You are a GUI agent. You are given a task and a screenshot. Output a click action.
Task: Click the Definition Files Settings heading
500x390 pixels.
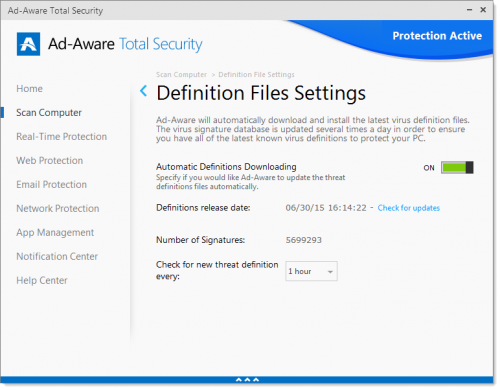(261, 93)
